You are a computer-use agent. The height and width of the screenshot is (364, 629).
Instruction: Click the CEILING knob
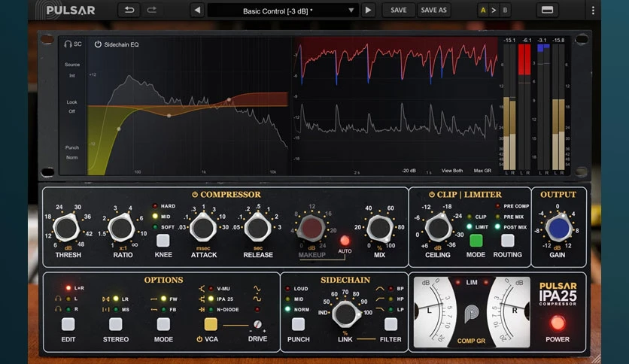(x=438, y=228)
